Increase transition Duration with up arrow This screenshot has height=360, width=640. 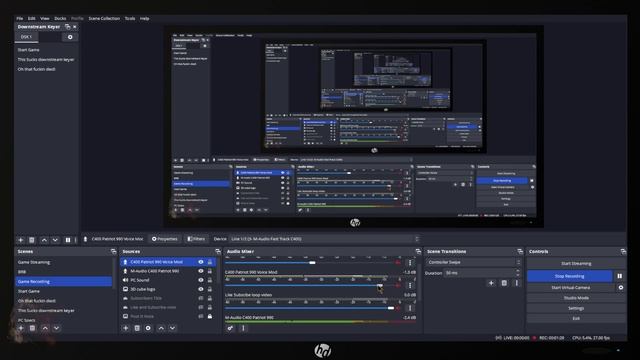(x=518, y=271)
